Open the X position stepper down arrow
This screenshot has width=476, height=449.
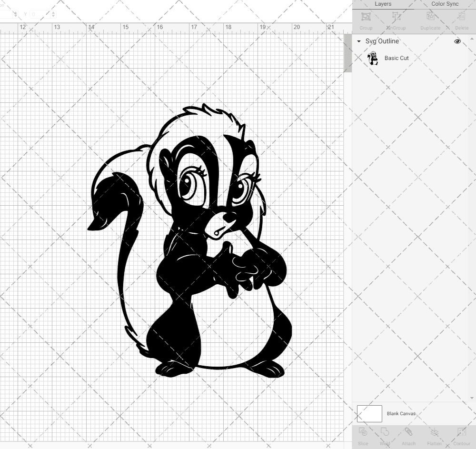pyautogui.click(x=16, y=16)
